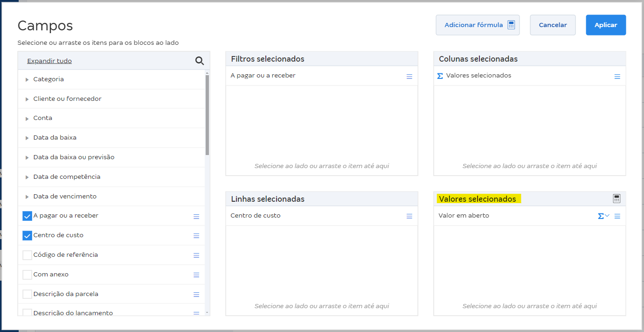
Task: Uncheck the Centro de custo checkbox
Action: tap(27, 236)
